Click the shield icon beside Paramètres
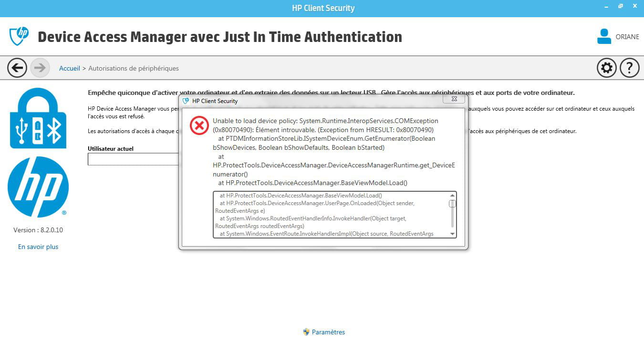Viewport: 644px width, 342px height. tap(306, 332)
